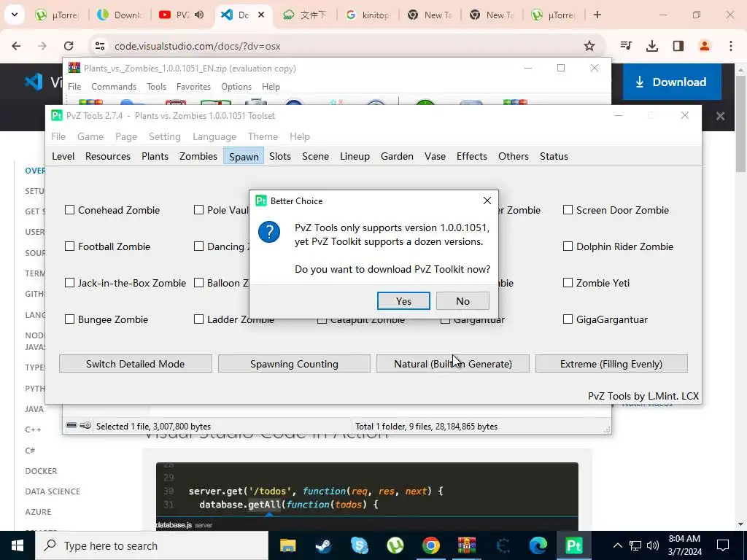Click Yes in Better Choice dialog
This screenshot has width=747, height=560.
403,301
